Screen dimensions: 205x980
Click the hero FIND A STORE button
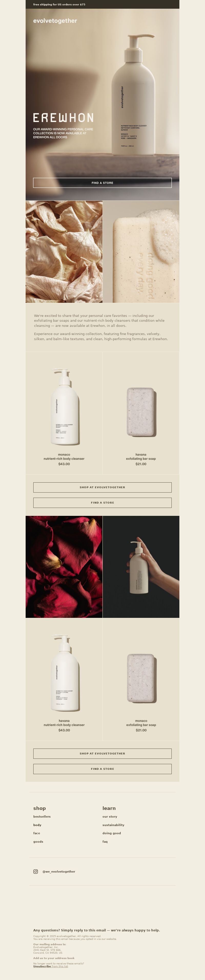tap(102, 183)
